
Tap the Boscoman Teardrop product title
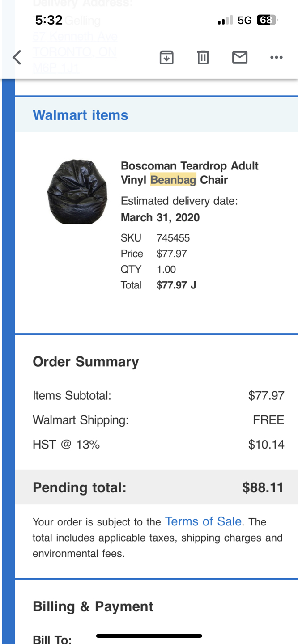pyautogui.click(x=190, y=173)
